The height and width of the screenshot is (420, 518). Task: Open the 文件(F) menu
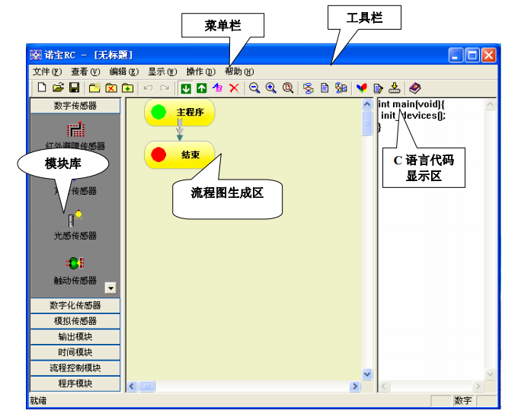(x=46, y=71)
